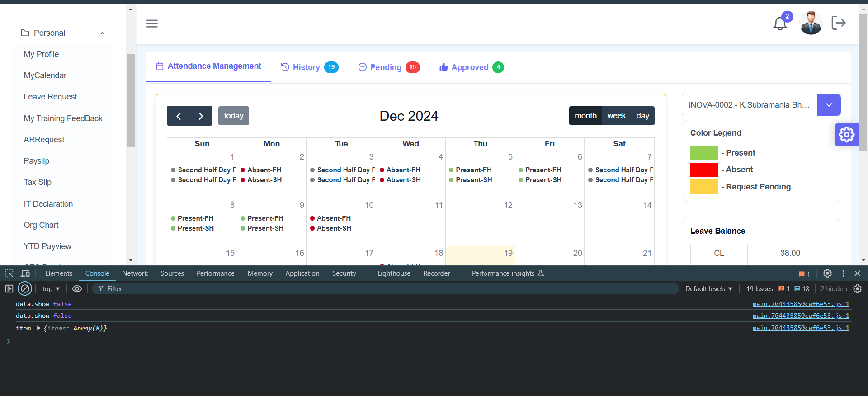The image size is (868, 396).
Task: Click the today button
Action: tap(233, 116)
